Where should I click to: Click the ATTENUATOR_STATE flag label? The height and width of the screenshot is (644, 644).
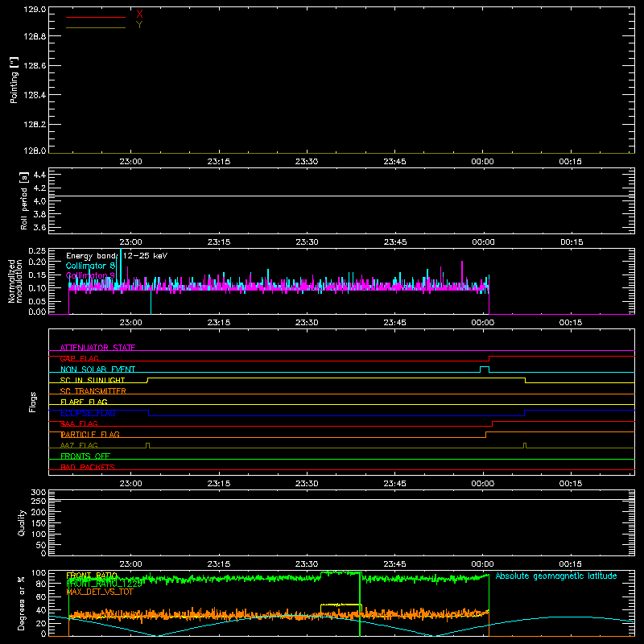97,348
